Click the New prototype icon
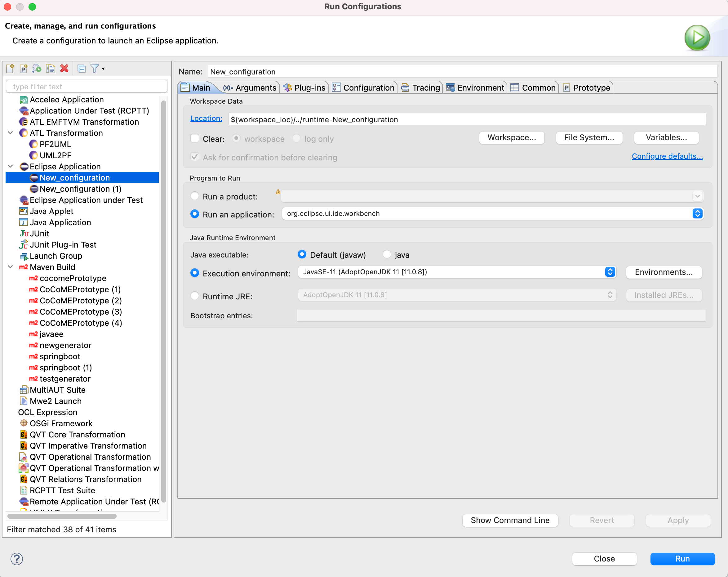This screenshot has height=577, width=728. coord(23,69)
